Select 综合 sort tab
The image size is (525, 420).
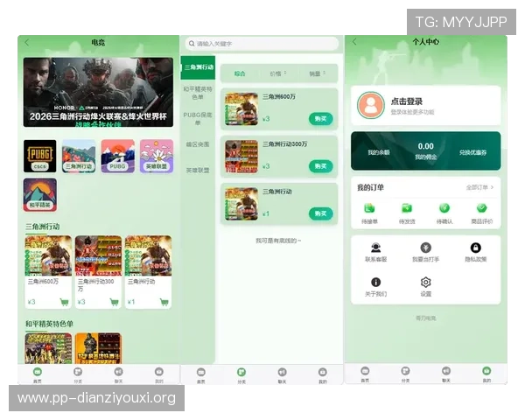[x=240, y=73]
